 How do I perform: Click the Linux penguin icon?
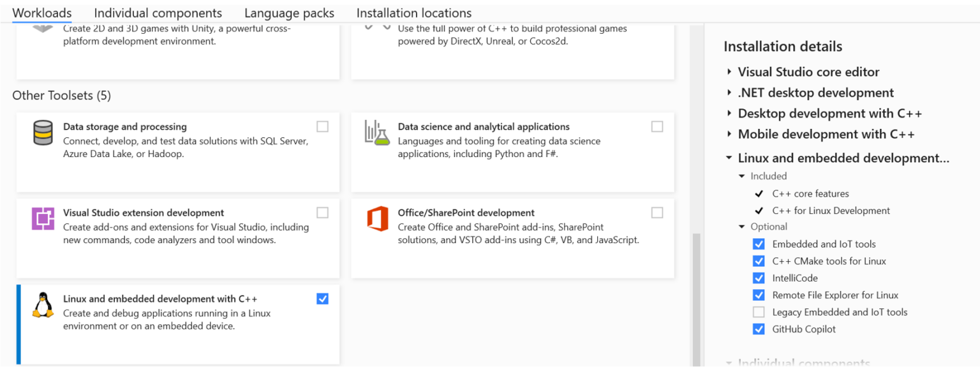pos(43,305)
